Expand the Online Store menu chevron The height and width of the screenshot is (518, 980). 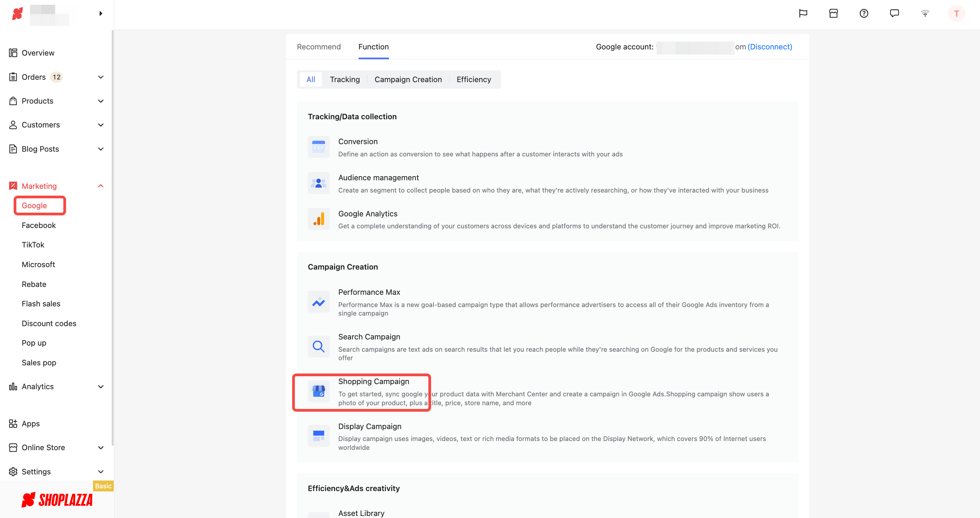(x=101, y=447)
